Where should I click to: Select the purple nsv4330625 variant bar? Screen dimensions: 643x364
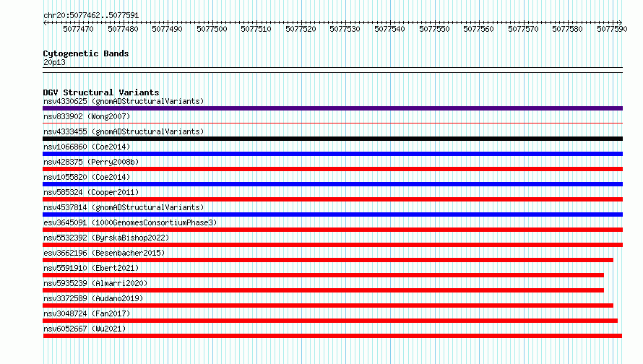332,108
